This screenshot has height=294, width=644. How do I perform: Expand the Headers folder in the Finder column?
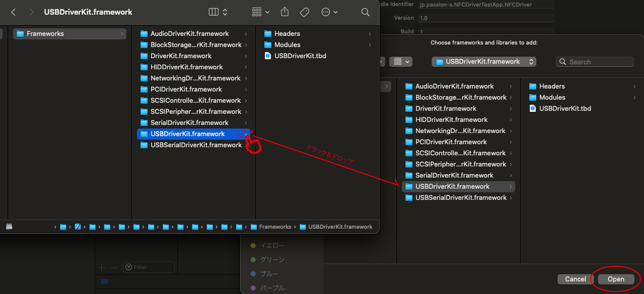coord(287,33)
